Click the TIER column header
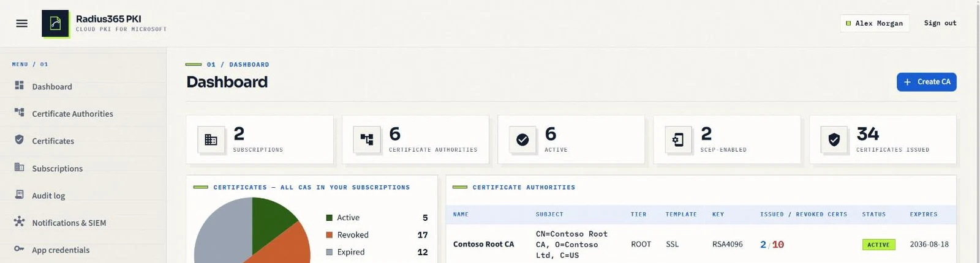 coord(638,214)
